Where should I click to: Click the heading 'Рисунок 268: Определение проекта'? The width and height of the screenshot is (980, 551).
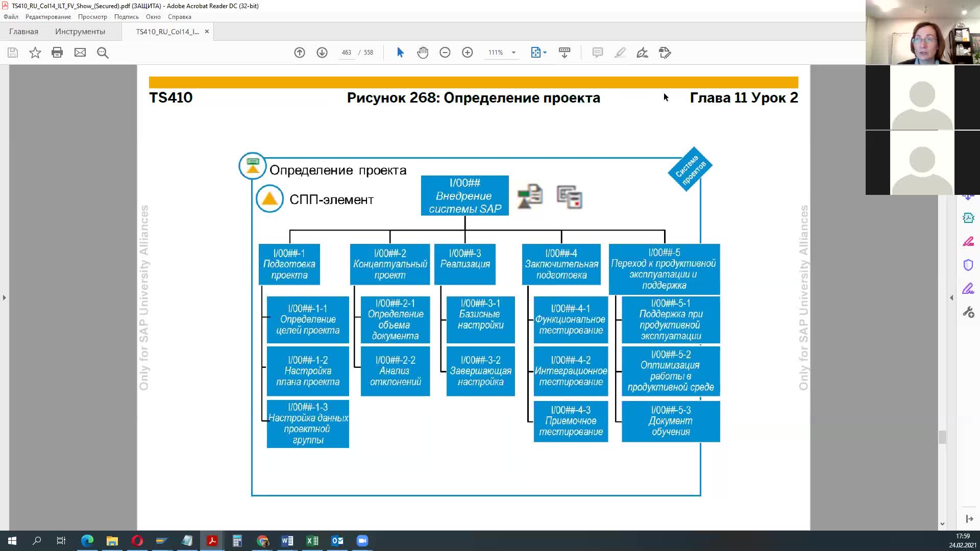pyautogui.click(x=474, y=98)
